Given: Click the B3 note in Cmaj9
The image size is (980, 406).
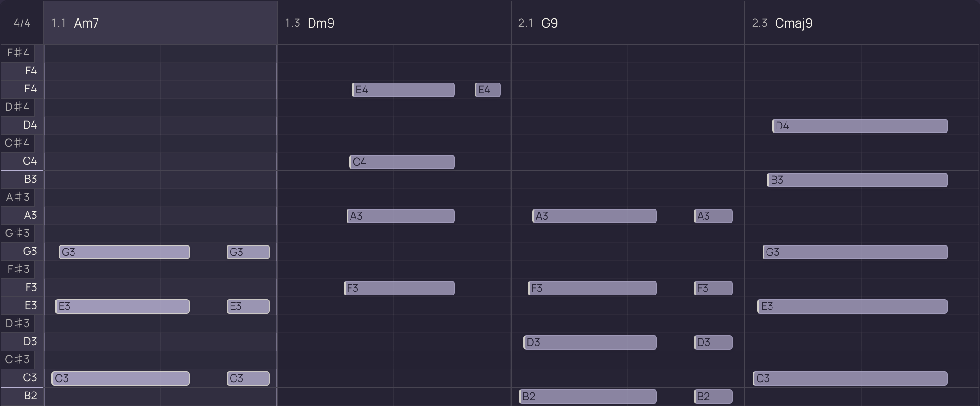Looking at the screenshot, I should coord(857,180).
